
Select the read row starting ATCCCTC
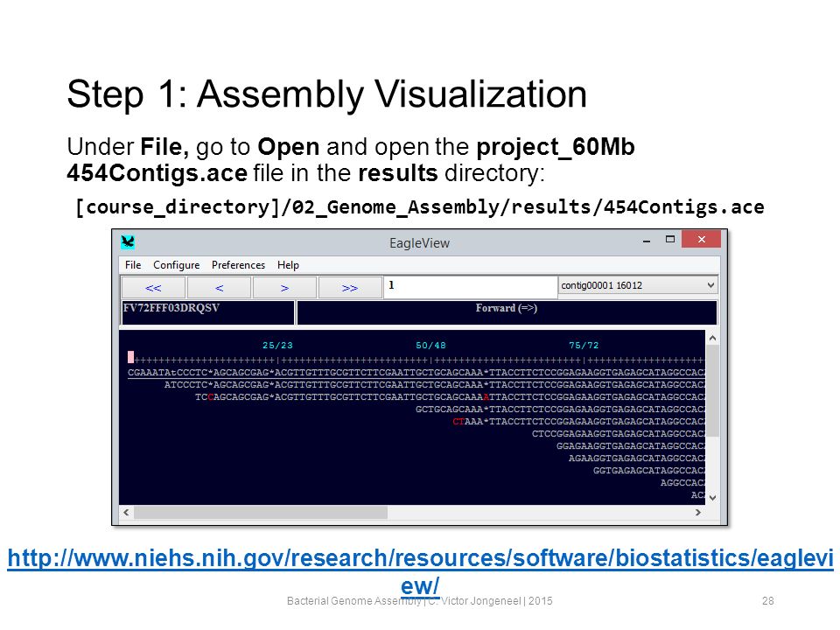(435, 385)
